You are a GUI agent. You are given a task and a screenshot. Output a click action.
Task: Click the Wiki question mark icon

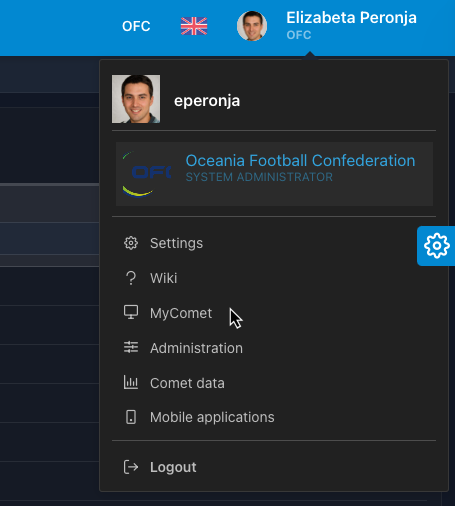131,278
